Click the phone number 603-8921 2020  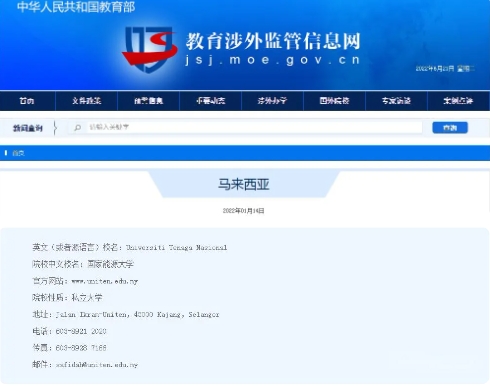tap(81, 331)
